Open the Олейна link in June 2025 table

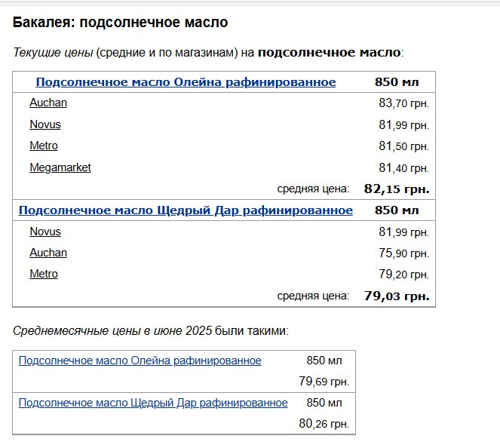point(140,361)
